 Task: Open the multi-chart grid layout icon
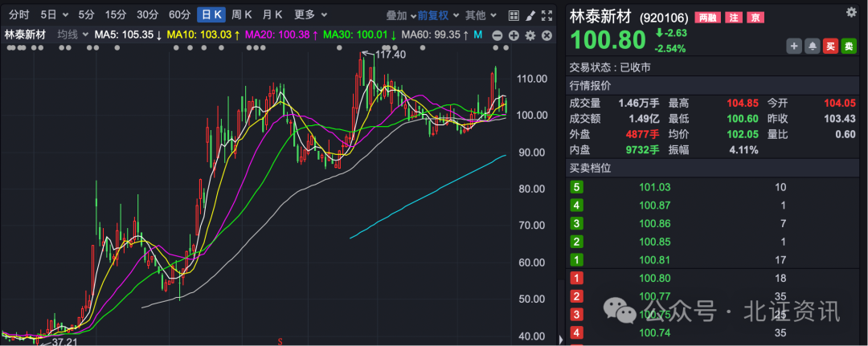click(x=514, y=15)
